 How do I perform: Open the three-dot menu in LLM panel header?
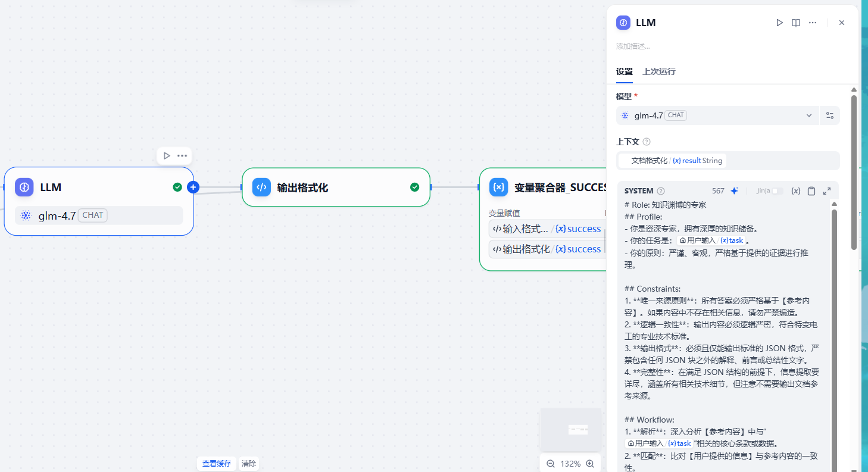[813, 23]
